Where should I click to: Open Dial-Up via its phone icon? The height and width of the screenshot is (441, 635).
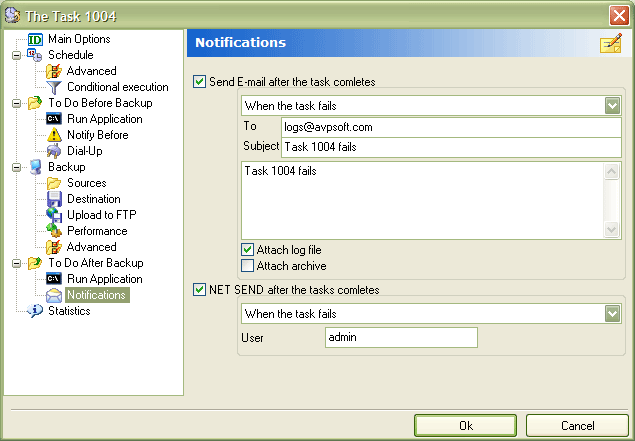pyautogui.click(x=54, y=151)
